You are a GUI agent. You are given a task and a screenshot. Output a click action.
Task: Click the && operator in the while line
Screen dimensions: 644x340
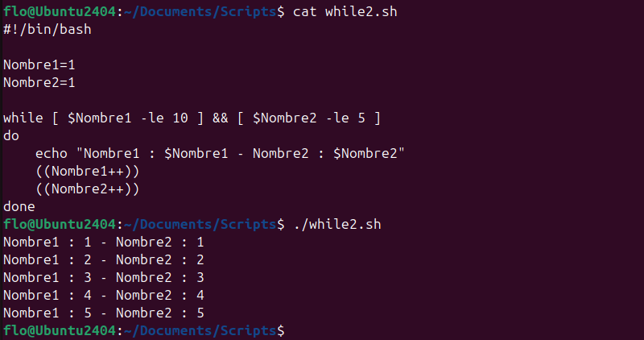tap(221, 118)
